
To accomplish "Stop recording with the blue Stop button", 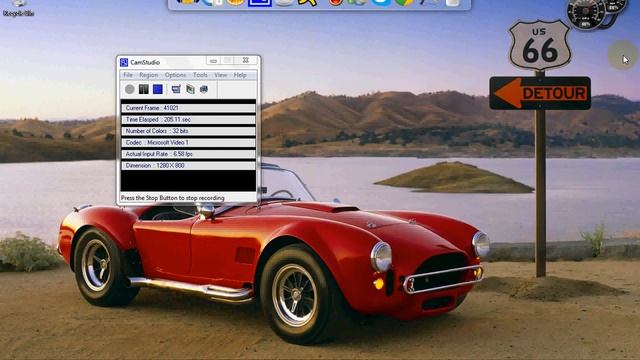I will 158,89.
